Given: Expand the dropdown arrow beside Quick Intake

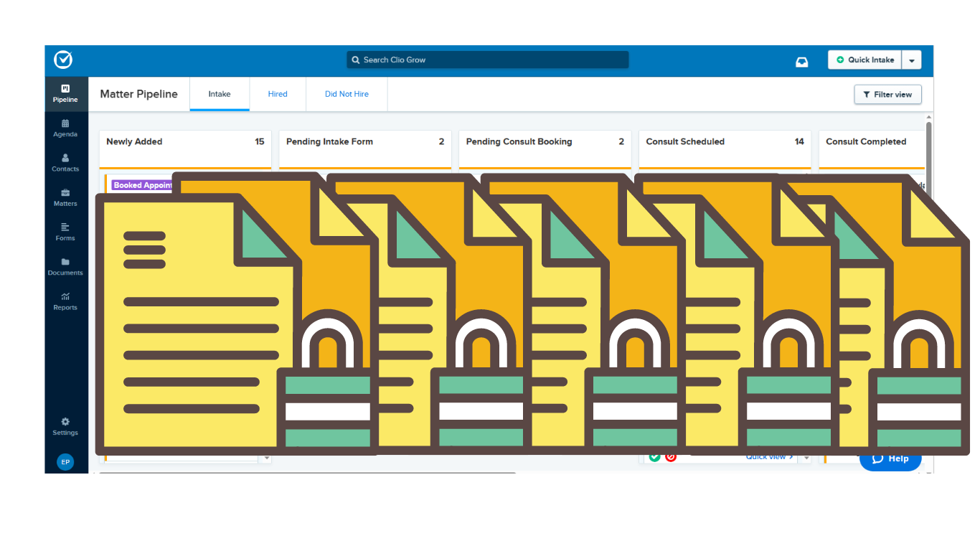Looking at the screenshot, I should (911, 60).
